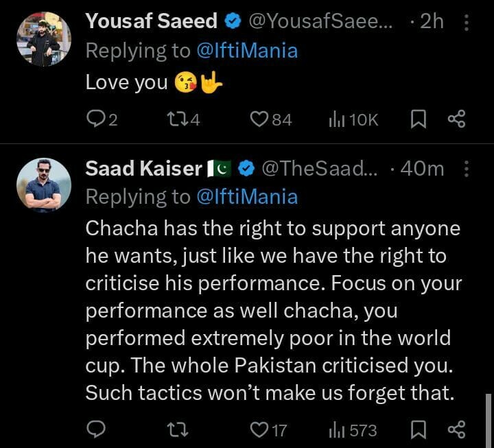Image resolution: width=494 pixels, height=448 pixels.
Task: Retweet Saad Kaiser's tweet
Action: tap(178, 430)
